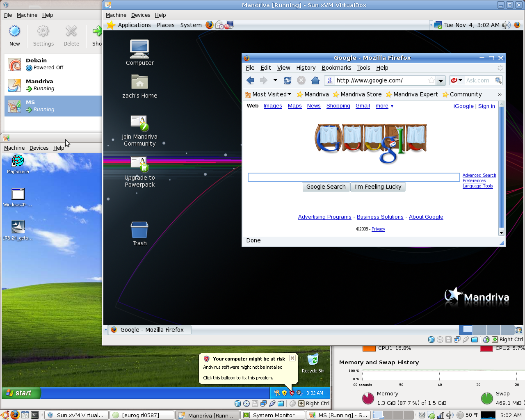Screen dimensions: 525x420
Task: Bookmark page with star in URL bar
Action: coord(431,80)
